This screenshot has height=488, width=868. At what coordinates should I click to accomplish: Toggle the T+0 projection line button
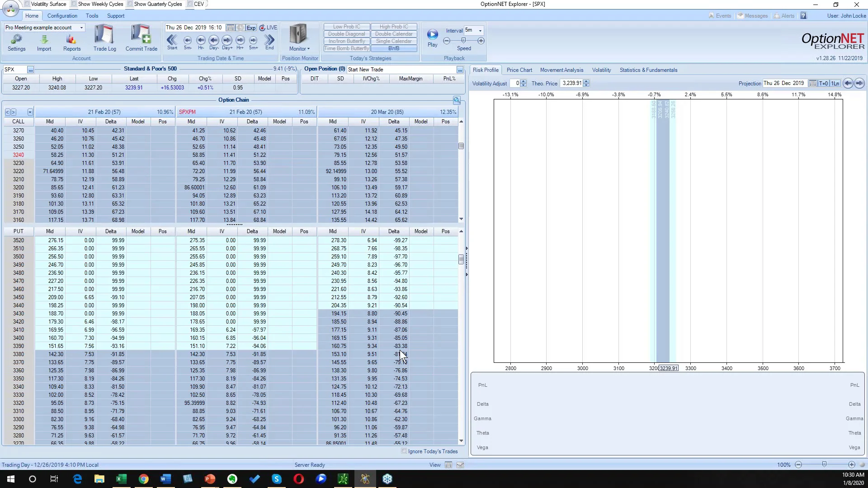[824, 83]
